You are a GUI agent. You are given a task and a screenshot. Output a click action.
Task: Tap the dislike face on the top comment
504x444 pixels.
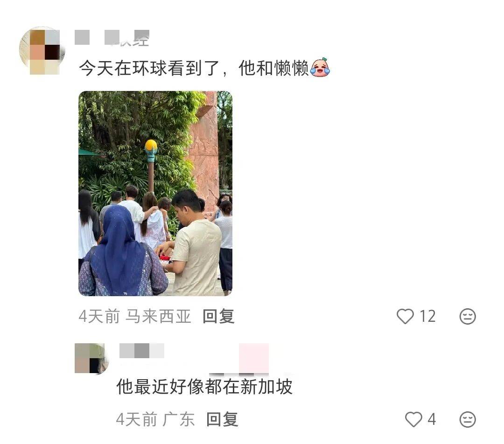click(467, 317)
